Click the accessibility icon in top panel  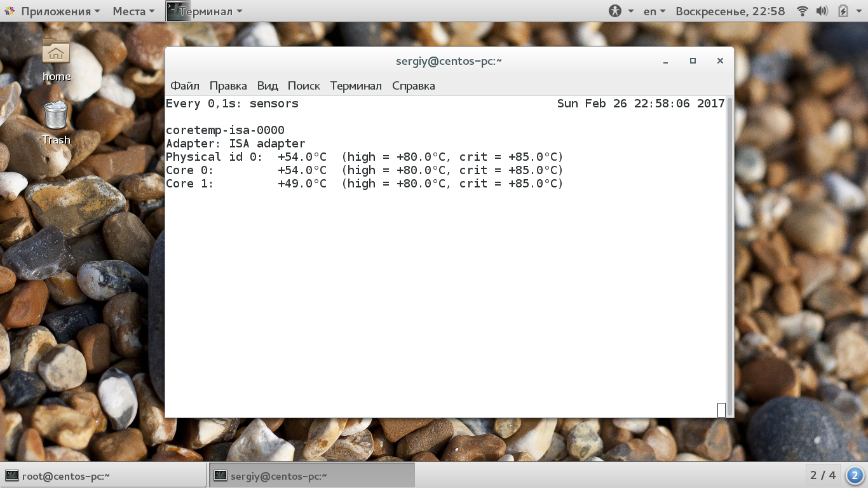tap(614, 11)
